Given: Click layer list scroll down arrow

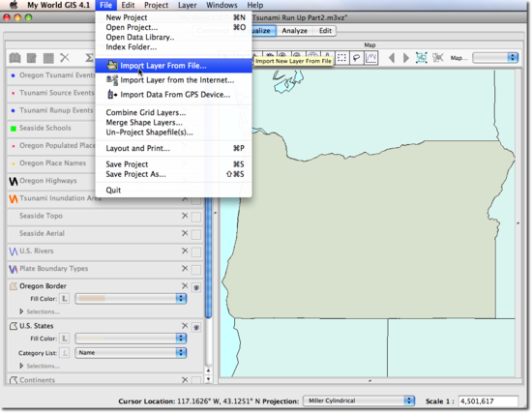Looking at the screenshot, I should 208,379.
